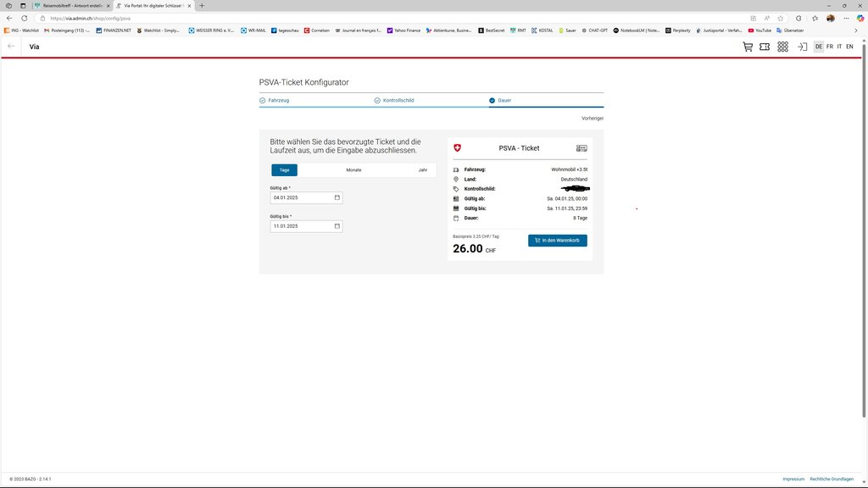Open browser settings three-dot menu
Viewport: 868px width, 488px height.
point(846,19)
